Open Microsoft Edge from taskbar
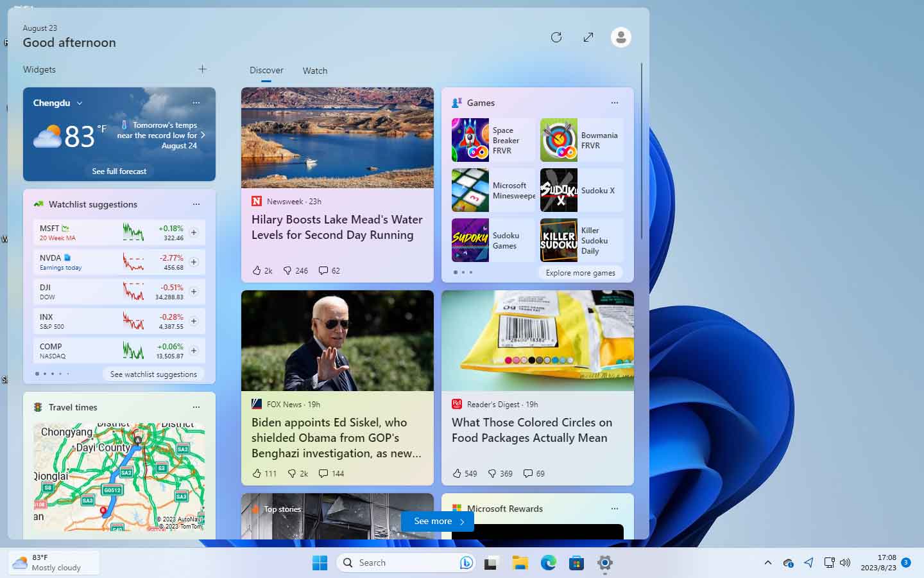924x578 pixels. pyautogui.click(x=548, y=563)
